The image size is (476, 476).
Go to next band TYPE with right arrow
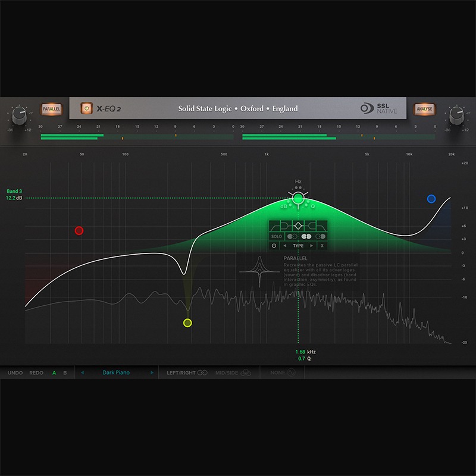(x=311, y=246)
